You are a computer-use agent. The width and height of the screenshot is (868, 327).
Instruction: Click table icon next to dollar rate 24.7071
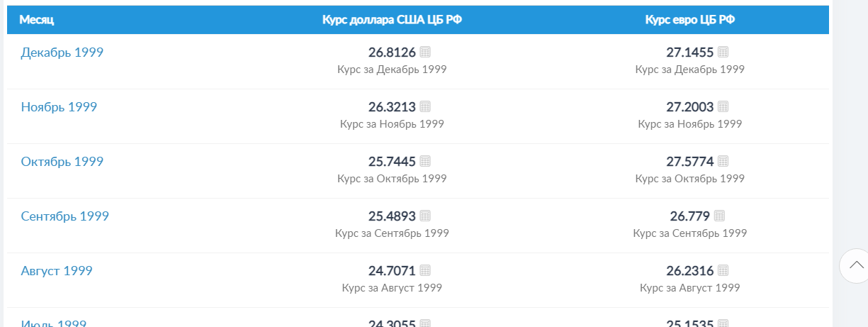[x=425, y=270]
